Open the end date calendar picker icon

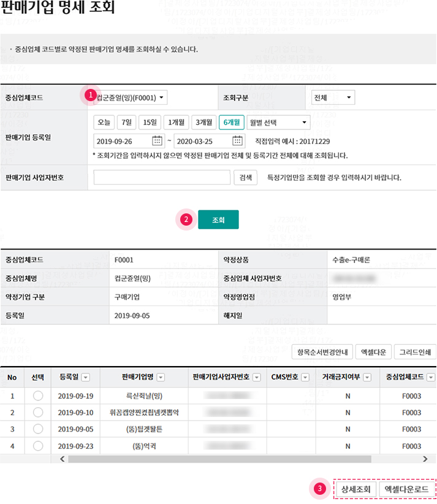click(238, 140)
